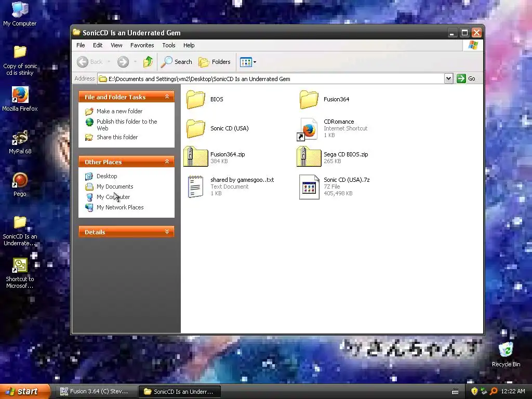Select the Sonic CD (USA) folder
This screenshot has width=532, height=399.
(x=217, y=129)
